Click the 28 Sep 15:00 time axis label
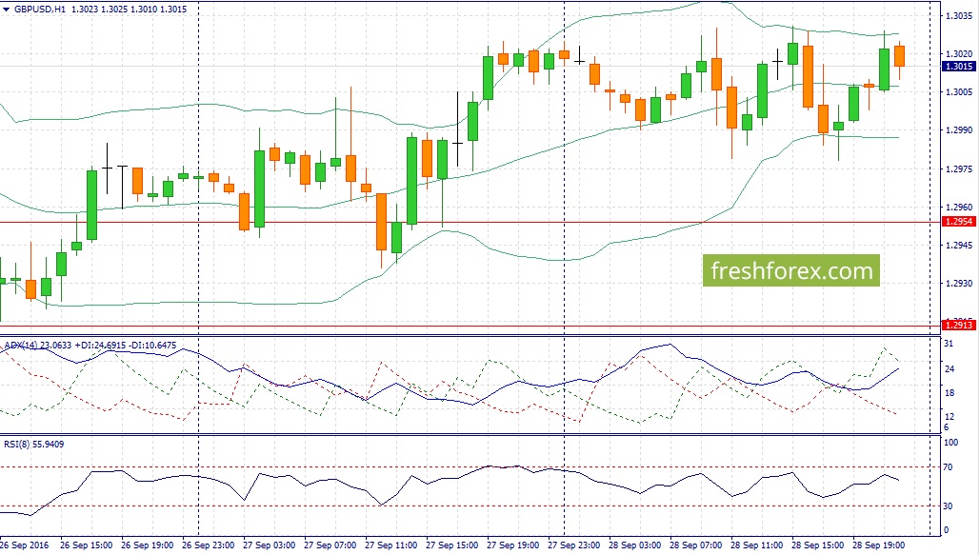The height and width of the screenshot is (555, 980). (817, 545)
